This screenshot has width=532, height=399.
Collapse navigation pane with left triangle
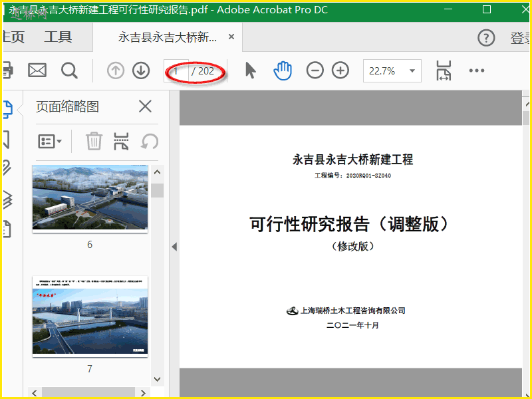(174, 247)
